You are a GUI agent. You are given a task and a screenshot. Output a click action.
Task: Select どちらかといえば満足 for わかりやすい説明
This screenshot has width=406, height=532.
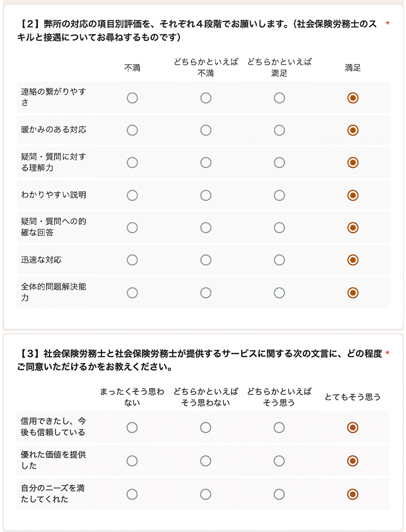click(279, 195)
